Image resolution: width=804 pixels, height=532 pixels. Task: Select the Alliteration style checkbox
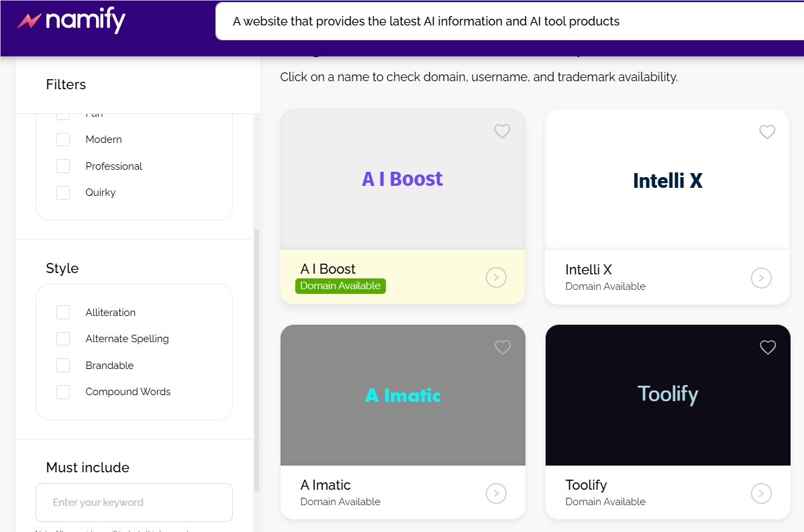[63, 313]
